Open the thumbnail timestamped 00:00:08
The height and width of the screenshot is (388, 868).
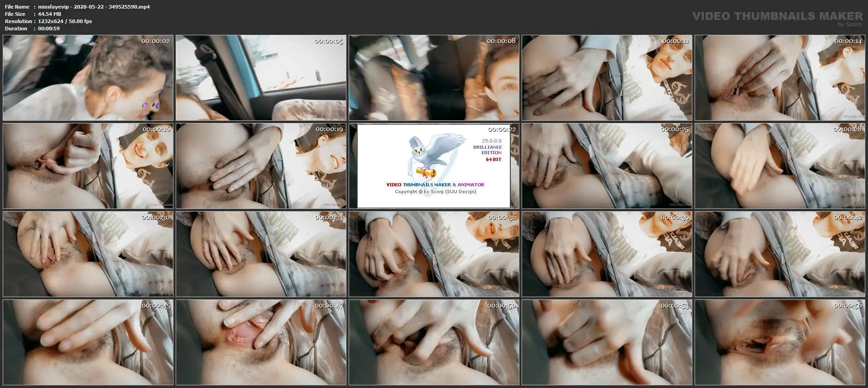point(434,78)
